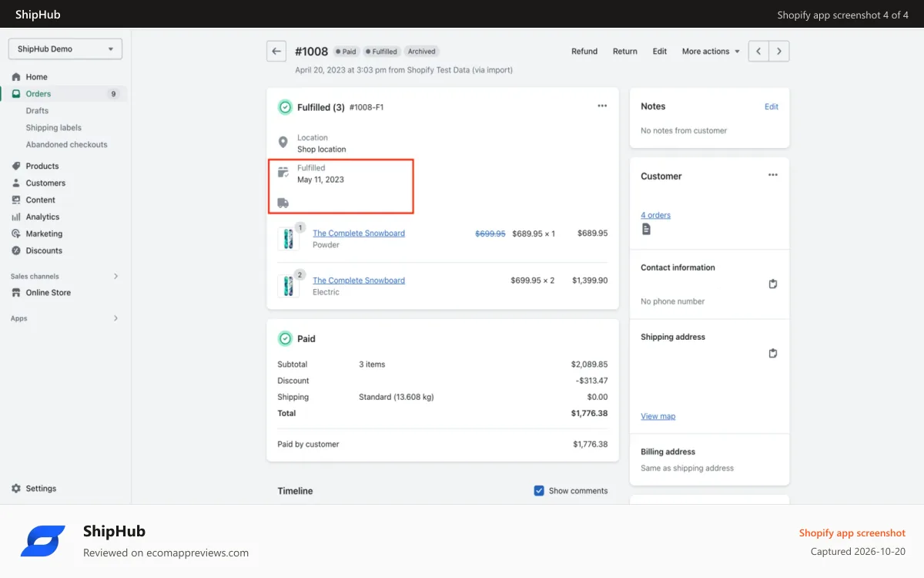Click the discount value -$313.47
Viewport: 924px width, 578px height.
click(591, 381)
